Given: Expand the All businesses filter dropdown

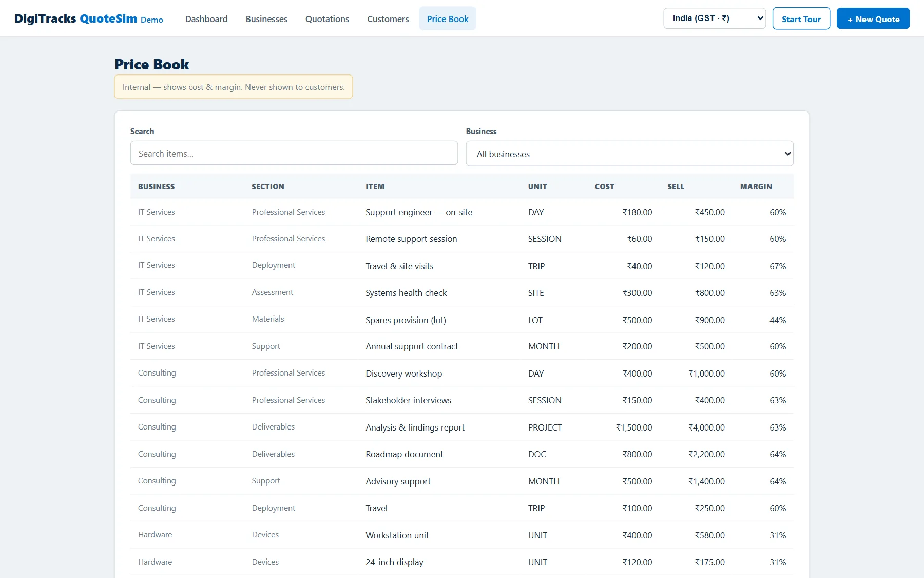Looking at the screenshot, I should click(629, 154).
